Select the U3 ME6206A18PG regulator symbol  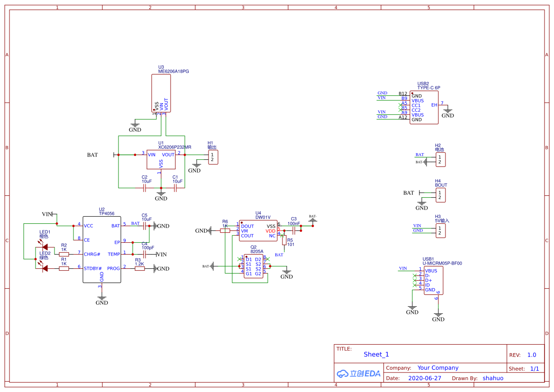click(x=161, y=93)
